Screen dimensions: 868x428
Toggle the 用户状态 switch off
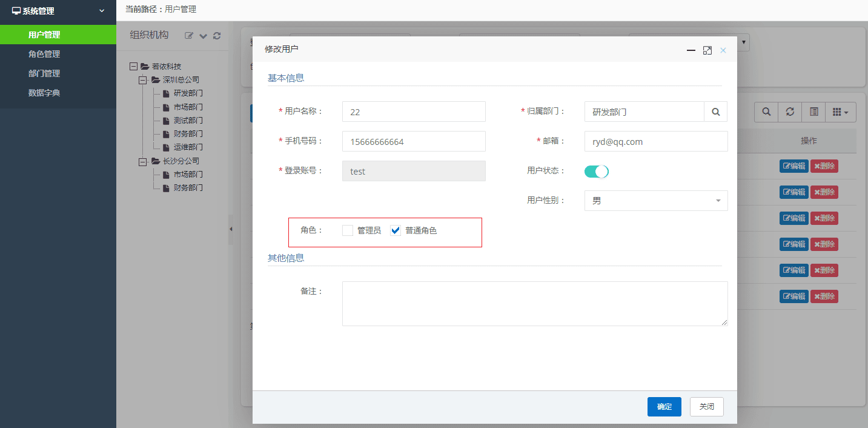tap(596, 172)
